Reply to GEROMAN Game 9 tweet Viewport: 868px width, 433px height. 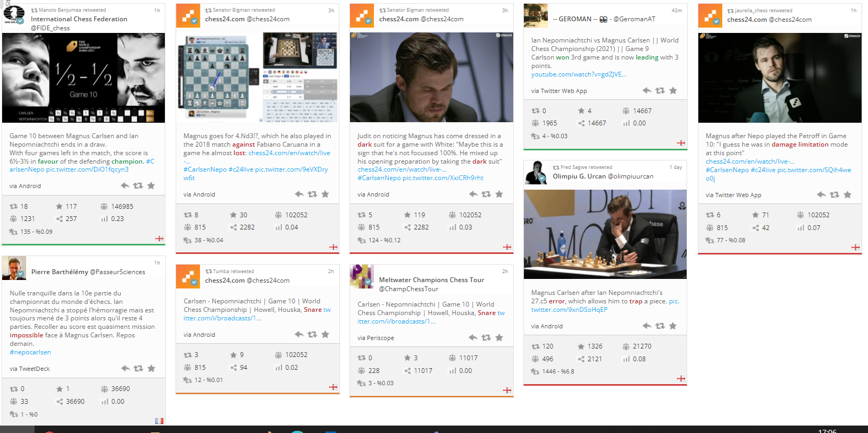click(647, 90)
